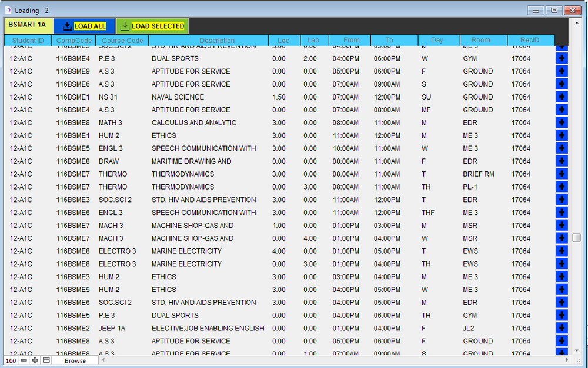Open the Browse mode pop-up menu
Image resolution: width=588 pixels, height=368 pixels.
75,360
